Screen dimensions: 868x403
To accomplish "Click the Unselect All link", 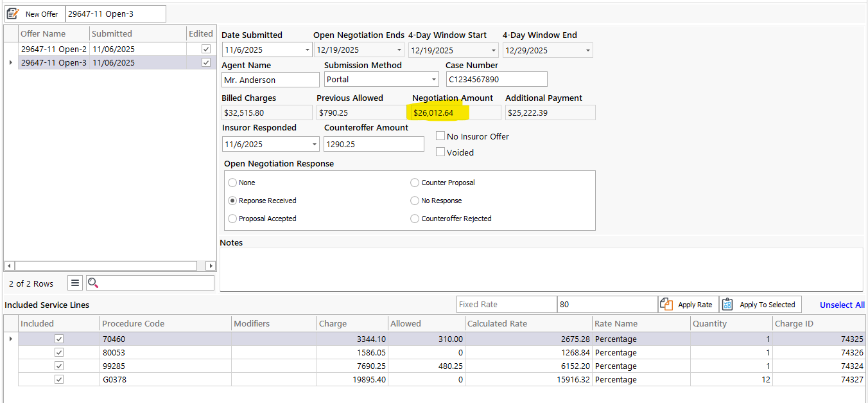I will click(842, 305).
